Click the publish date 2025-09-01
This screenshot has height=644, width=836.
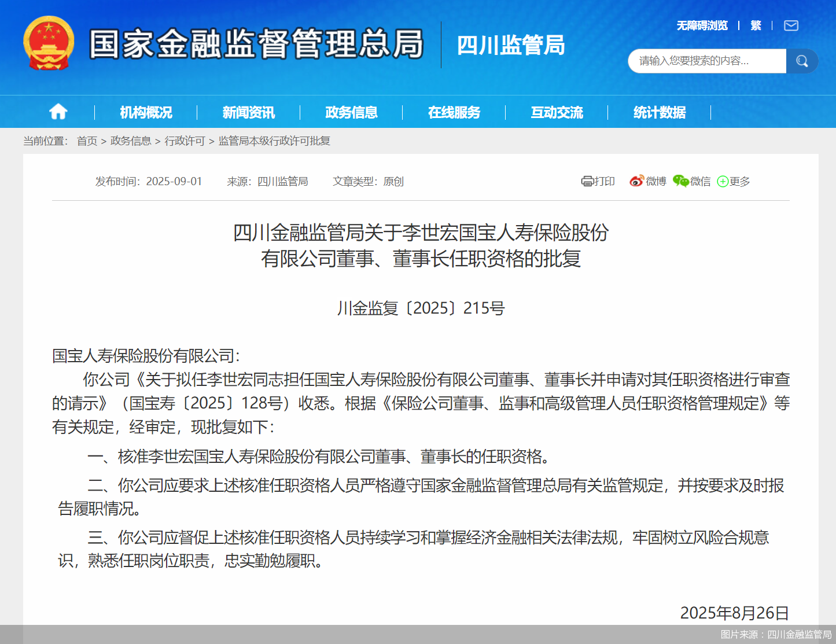point(174,182)
